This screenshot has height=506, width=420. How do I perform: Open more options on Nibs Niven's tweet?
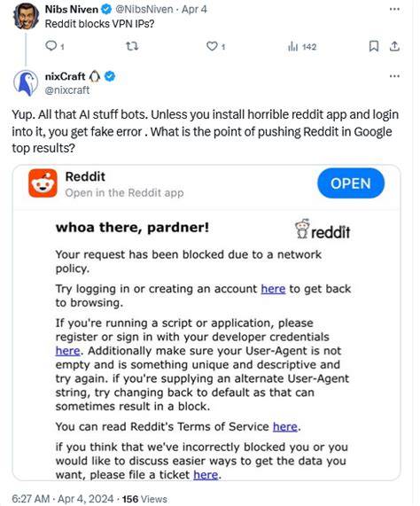click(394, 9)
